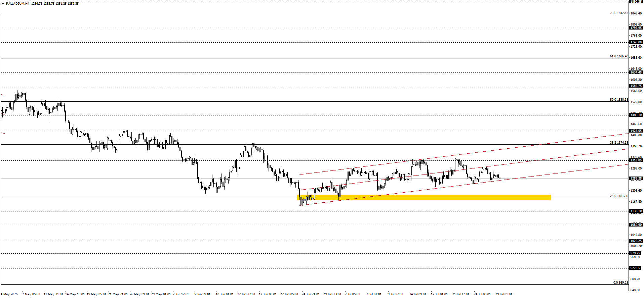Click the 7 Jul 01:01 time label
Image resolution: width=644 pixels, height=298 pixels.
374,294
